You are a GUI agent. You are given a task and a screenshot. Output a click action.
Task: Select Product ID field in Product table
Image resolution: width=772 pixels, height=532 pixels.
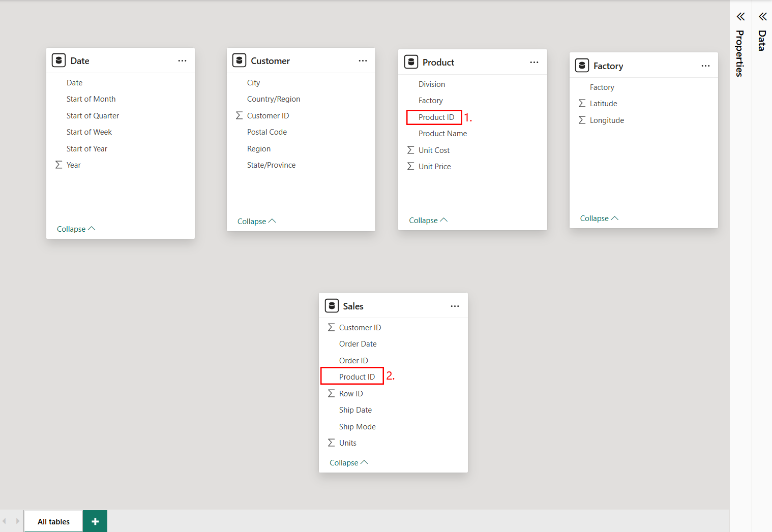click(436, 117)
